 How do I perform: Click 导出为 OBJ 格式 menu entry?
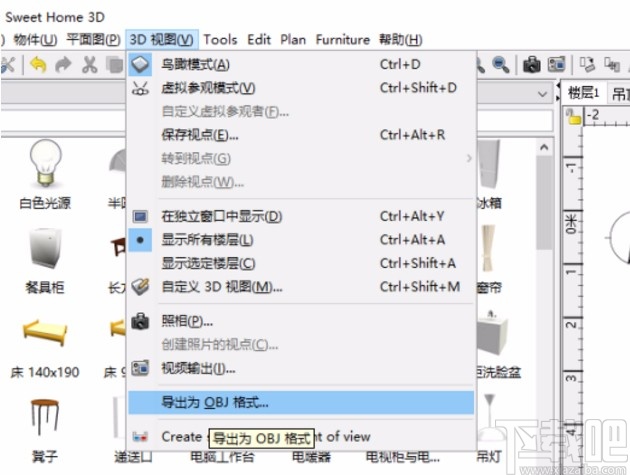point(301,402)
